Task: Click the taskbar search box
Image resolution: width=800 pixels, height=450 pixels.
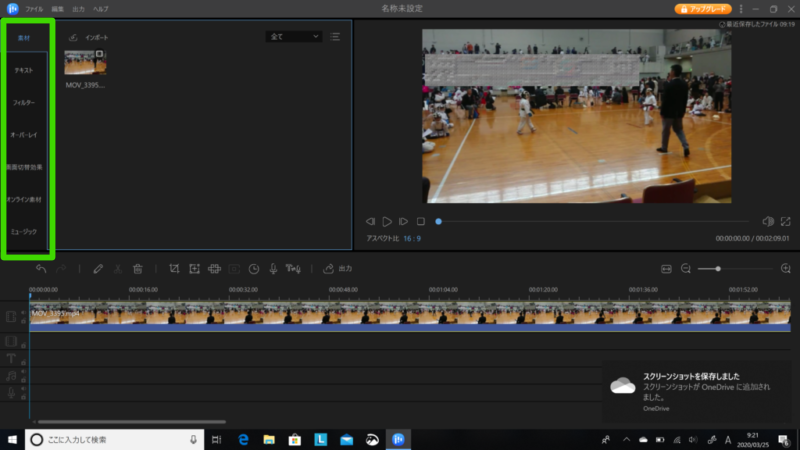Action: (x=114, y=439)
